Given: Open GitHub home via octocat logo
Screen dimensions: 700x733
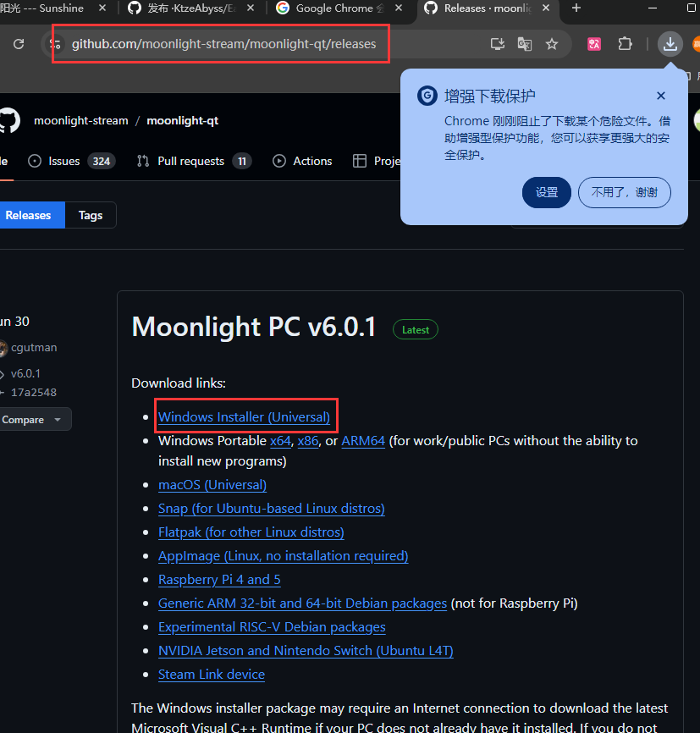Looking at the screenshot, I should (9, 120).
